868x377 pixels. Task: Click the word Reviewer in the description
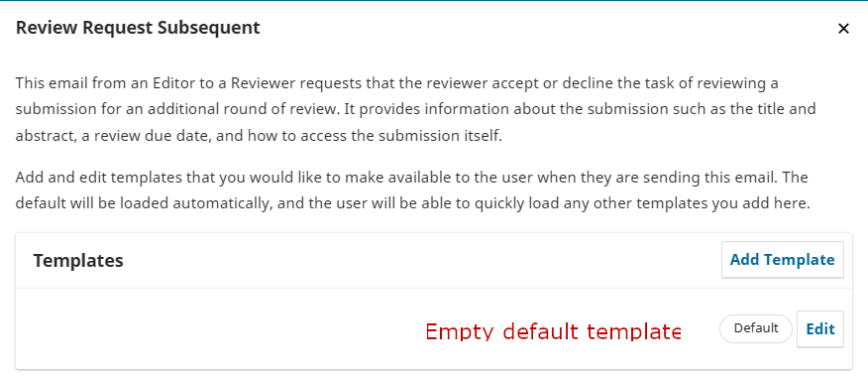pos(264,83)
